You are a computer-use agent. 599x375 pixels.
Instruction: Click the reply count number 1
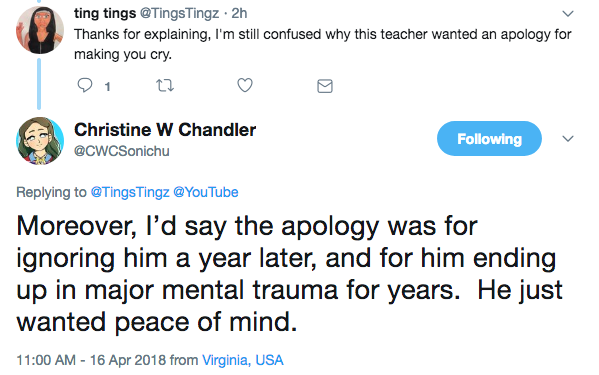[108, 87]
